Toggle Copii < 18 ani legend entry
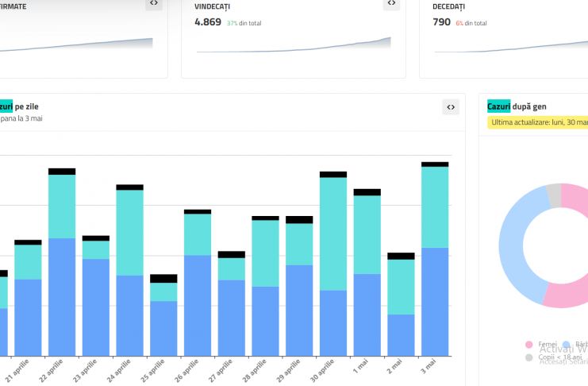 tap(555, 357)
